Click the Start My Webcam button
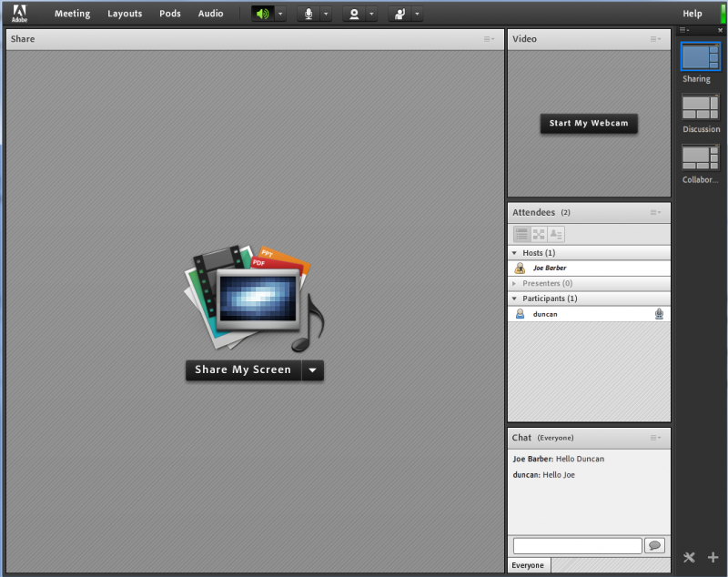Viewport: 728px width, 577px height. click(x=589, y=124)
